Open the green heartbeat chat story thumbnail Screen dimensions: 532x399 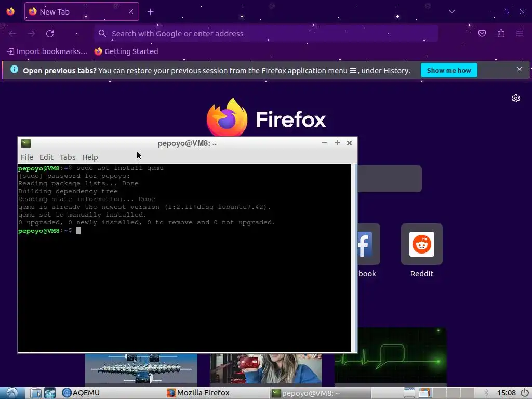coord(391,355)
